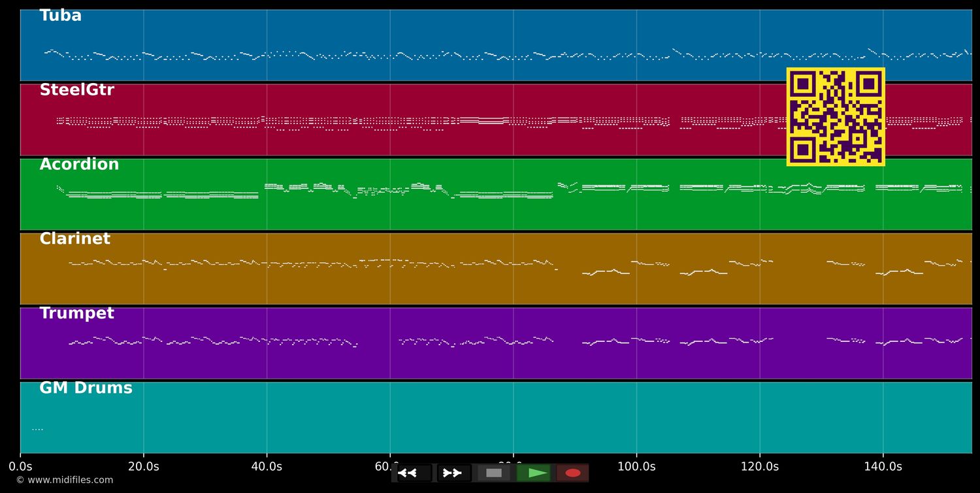
Task: Click the 140.0s timeline marker
Action: [x=883, y=467]
